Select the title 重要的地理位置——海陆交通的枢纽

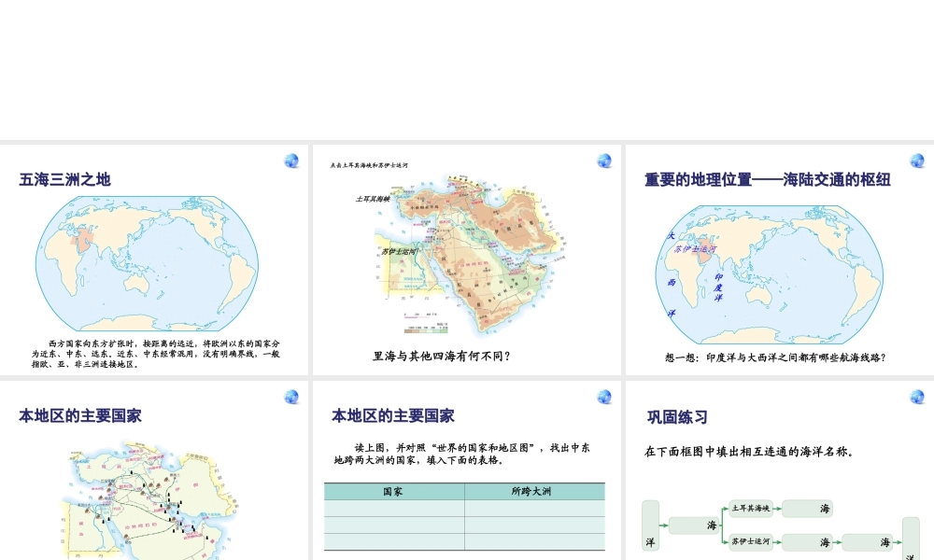[768, 179]
